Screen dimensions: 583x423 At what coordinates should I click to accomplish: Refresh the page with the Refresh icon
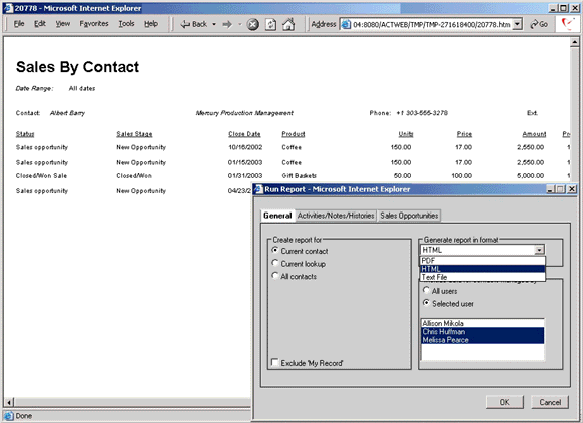click(x=270, y=25)
